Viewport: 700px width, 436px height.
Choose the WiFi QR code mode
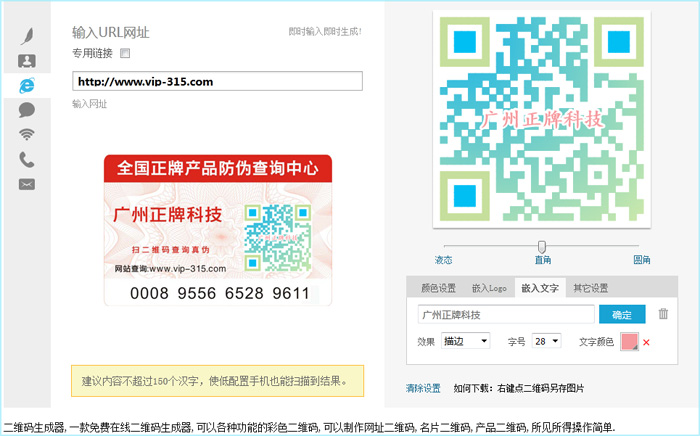27,134
